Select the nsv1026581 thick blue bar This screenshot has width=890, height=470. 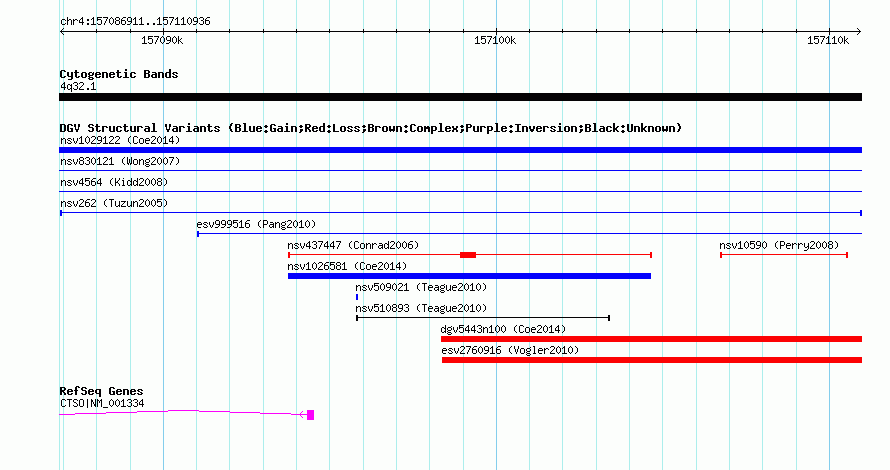[469, 276]
